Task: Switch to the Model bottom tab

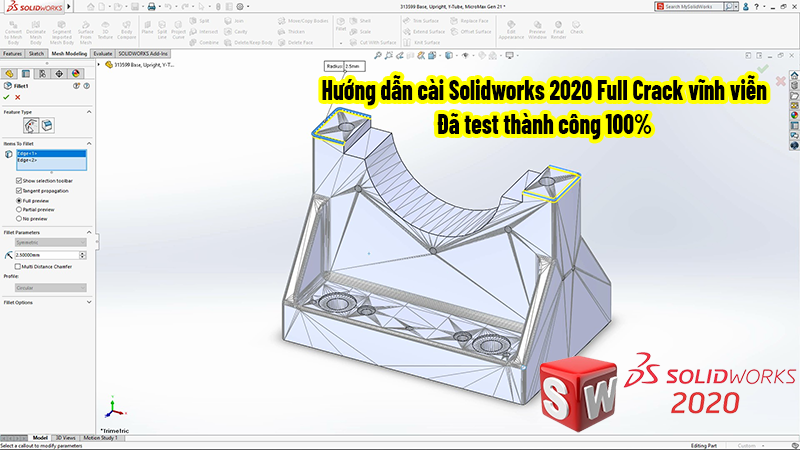Action: (x=40, y=438)
